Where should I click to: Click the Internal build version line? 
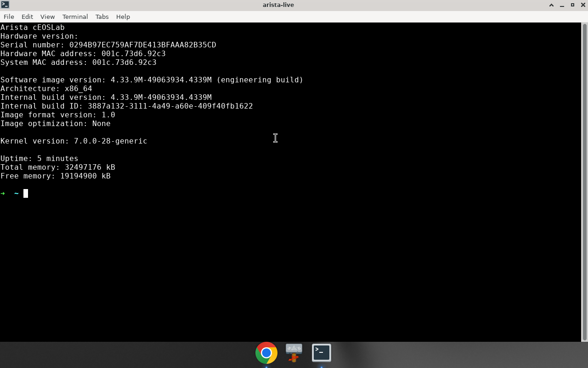(x=106, y=98)
